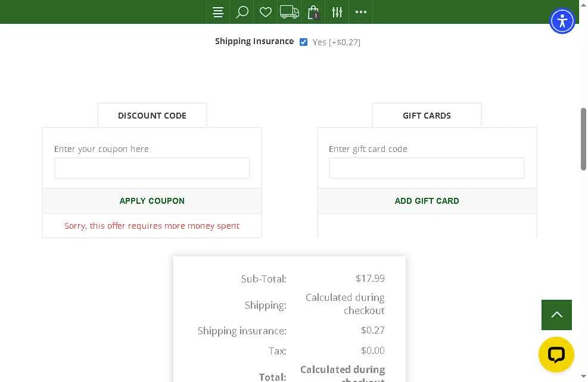Click the 'Enter your coupon here' label
This screenshot has height=382, width=588.
pyautogui.click(x=101, y=149)
